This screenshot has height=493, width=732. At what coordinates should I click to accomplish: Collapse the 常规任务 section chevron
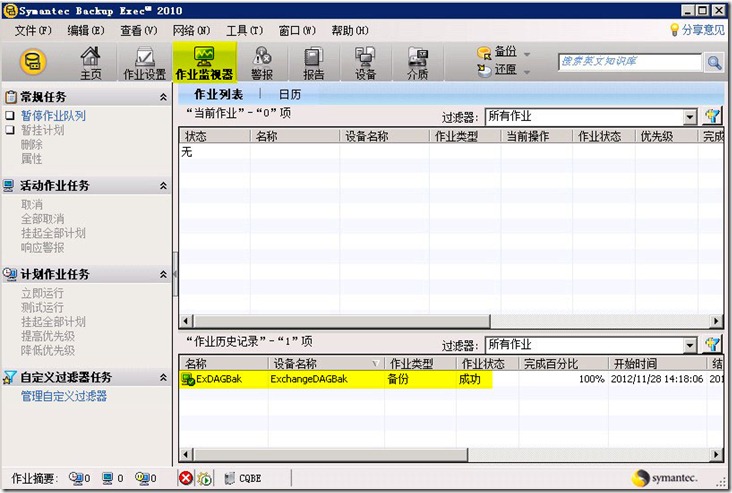click(x=163, y=97)
